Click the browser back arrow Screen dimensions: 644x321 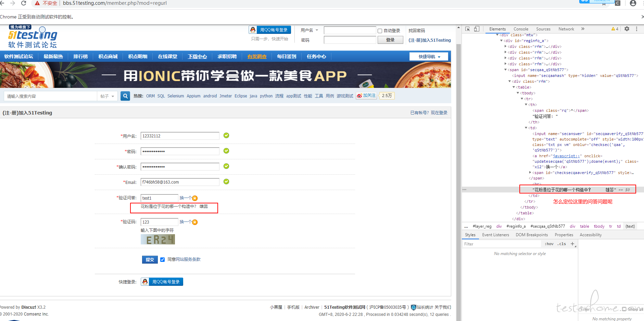2,3
